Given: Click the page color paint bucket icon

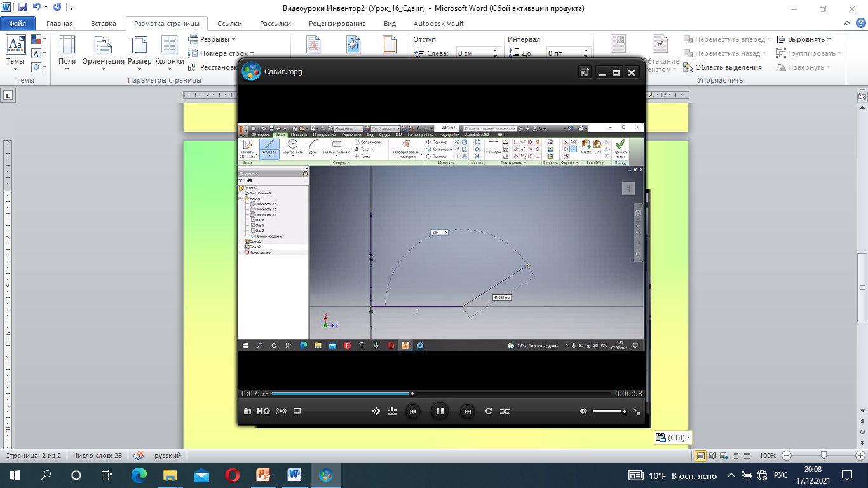Looking at the screenshot, I should point(353,44).
